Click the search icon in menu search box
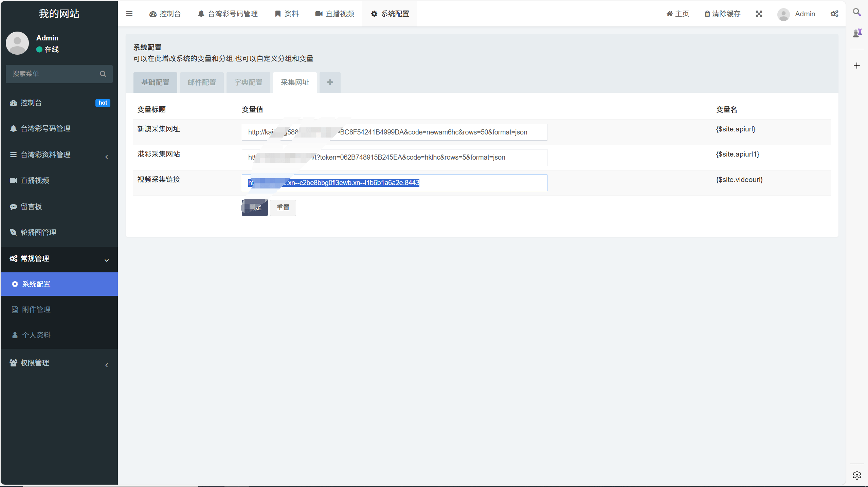 103,74
